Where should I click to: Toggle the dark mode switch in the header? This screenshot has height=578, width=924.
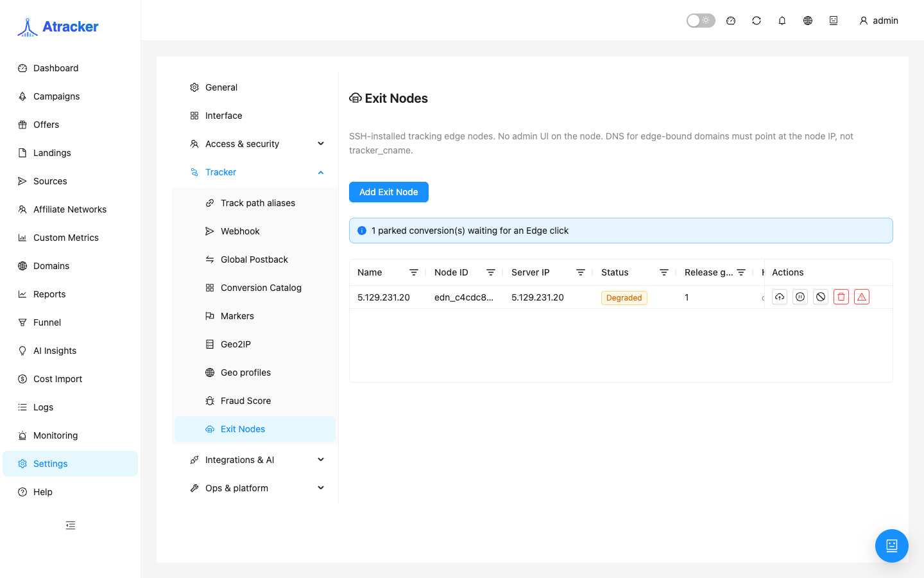(x=701, y=21)
